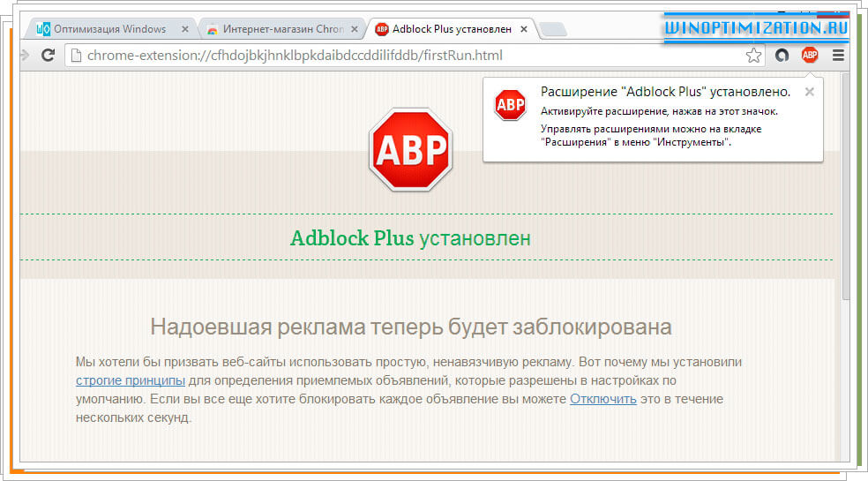Click the ABP icon in the notification popup

coord(510,105)
